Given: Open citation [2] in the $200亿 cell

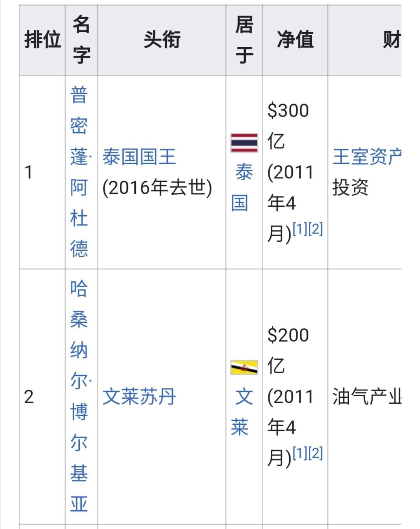Looking at the screenshot, I should tap(315, 453).
